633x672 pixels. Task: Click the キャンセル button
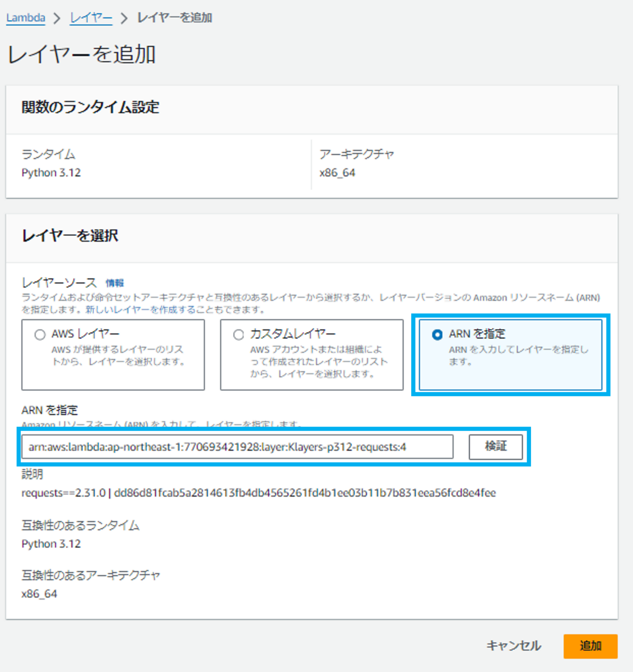click(x=514, y=646)
